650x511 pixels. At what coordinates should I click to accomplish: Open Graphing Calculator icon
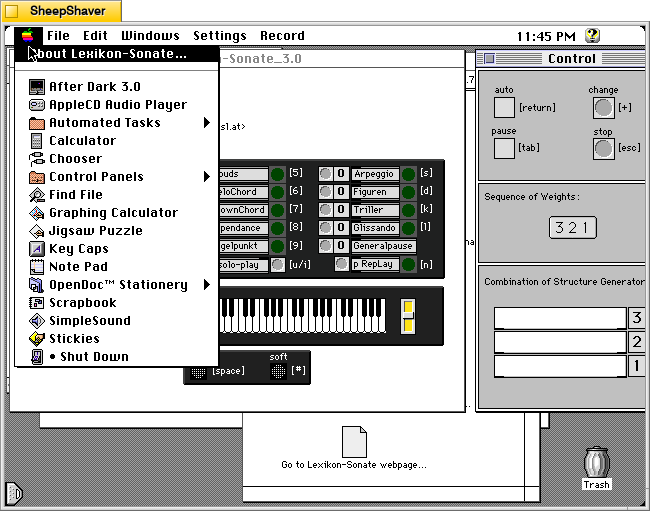click(36, 213)
